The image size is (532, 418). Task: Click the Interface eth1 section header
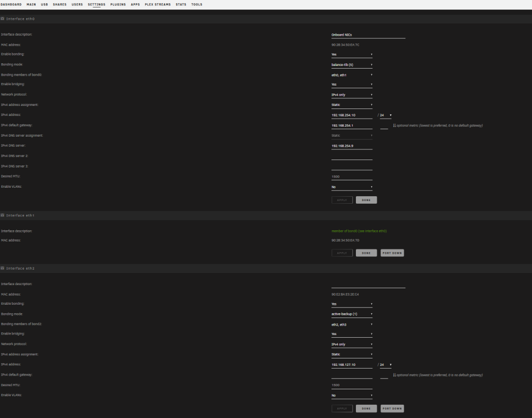click(266, 215)
